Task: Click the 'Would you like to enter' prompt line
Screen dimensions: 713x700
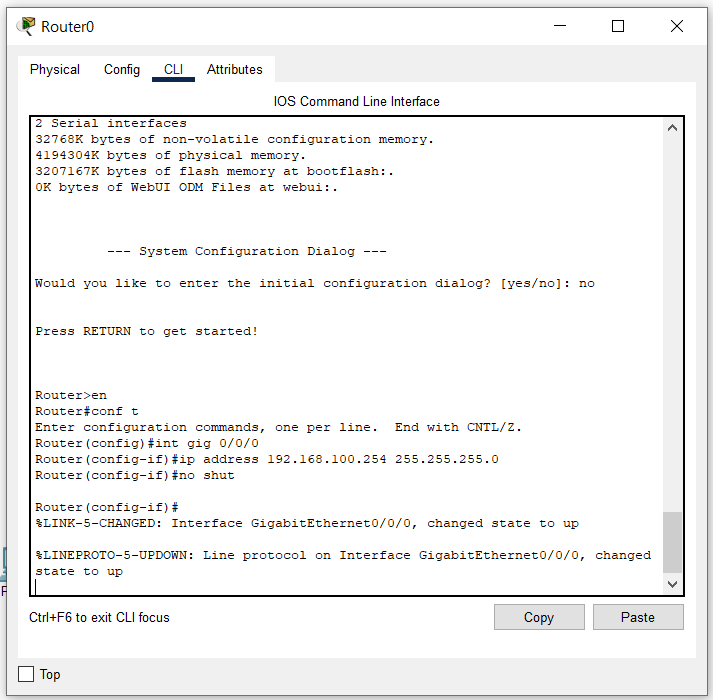Action: coord(315,283)
